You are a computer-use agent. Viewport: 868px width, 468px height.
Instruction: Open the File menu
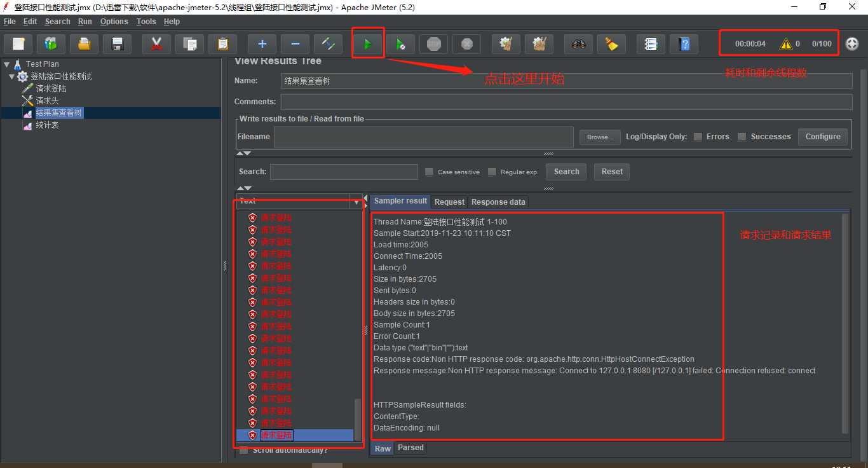10,22
